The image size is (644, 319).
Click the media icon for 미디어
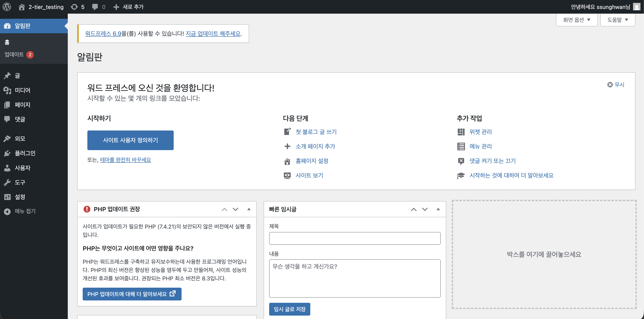pyautogui.click(x=7, y=90)
